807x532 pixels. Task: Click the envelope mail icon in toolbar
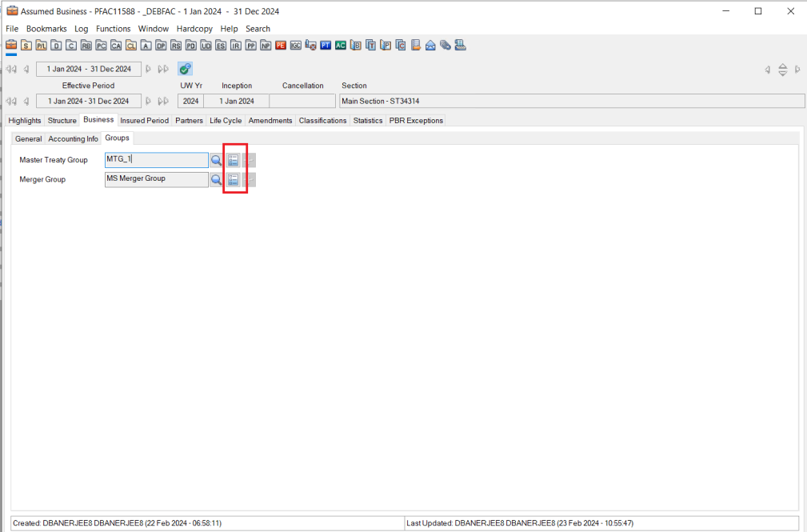tap(430, 46)
